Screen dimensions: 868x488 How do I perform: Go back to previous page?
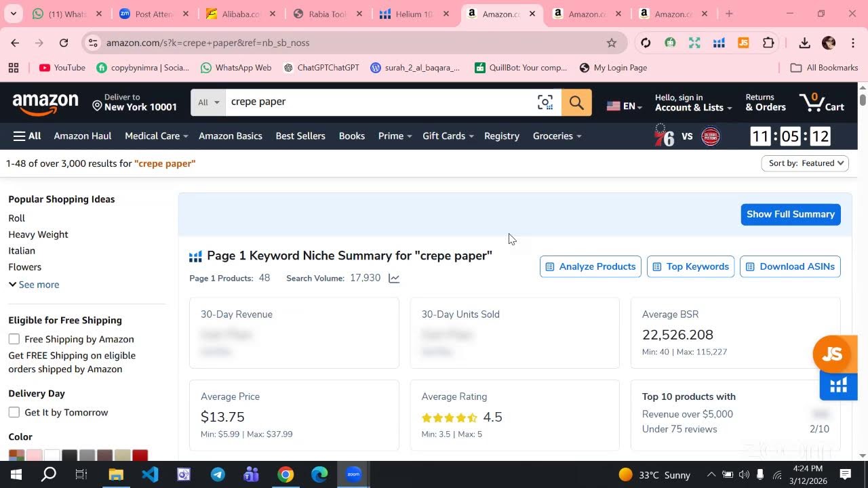(x=15, y=43)
